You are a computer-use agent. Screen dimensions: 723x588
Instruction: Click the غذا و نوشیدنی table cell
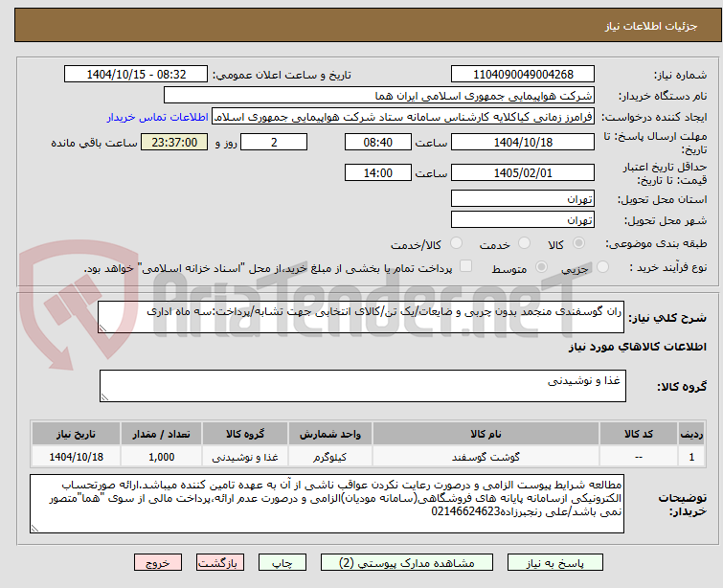(245, 457)
